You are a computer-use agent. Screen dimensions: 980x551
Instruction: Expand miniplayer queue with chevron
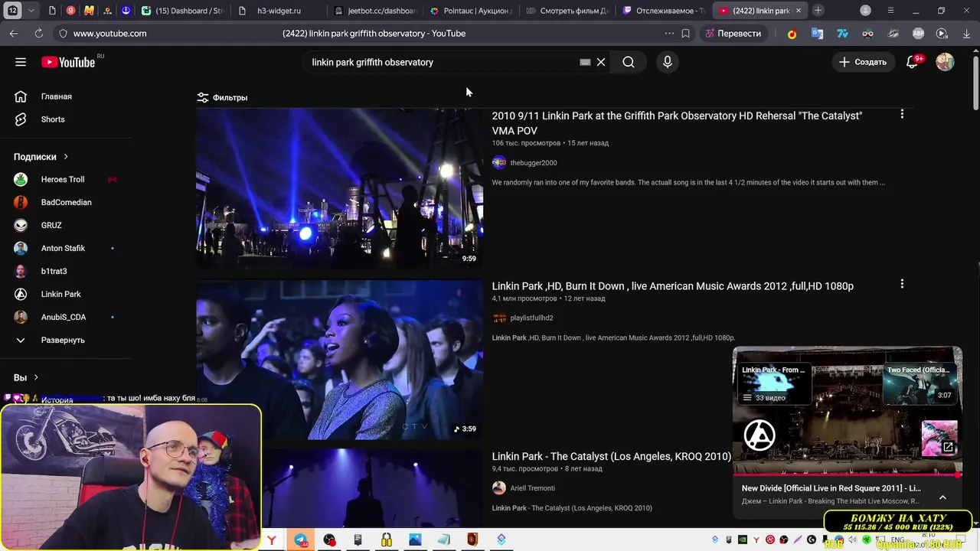[x=942, y=497]
